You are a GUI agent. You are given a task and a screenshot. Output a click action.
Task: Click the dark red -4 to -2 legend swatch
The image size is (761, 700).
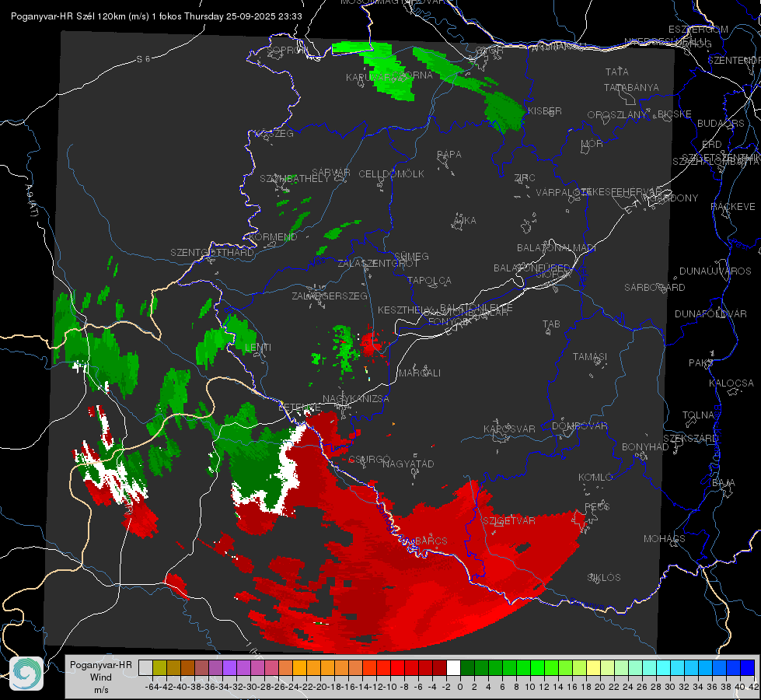coord(439,667)
